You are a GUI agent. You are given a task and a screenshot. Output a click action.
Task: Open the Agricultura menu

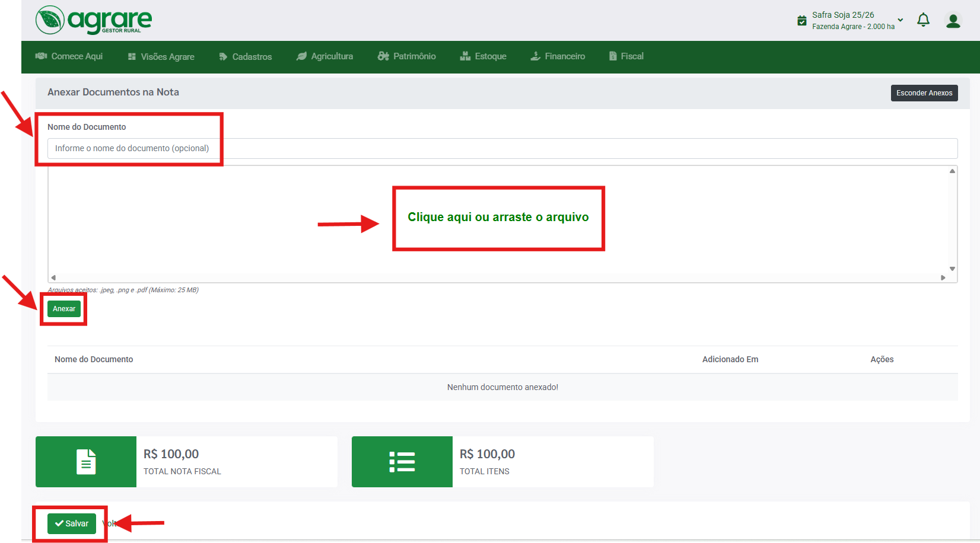coord(325,56)
